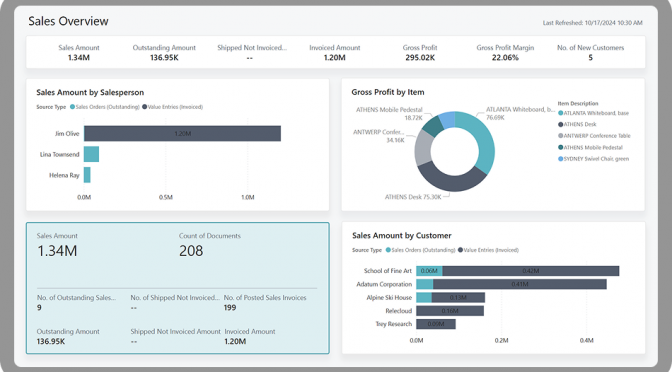Click Jim Olive's invoiced sales bar
The height and width of the screenshot is (372, 672).
click(x=183, y=133)
